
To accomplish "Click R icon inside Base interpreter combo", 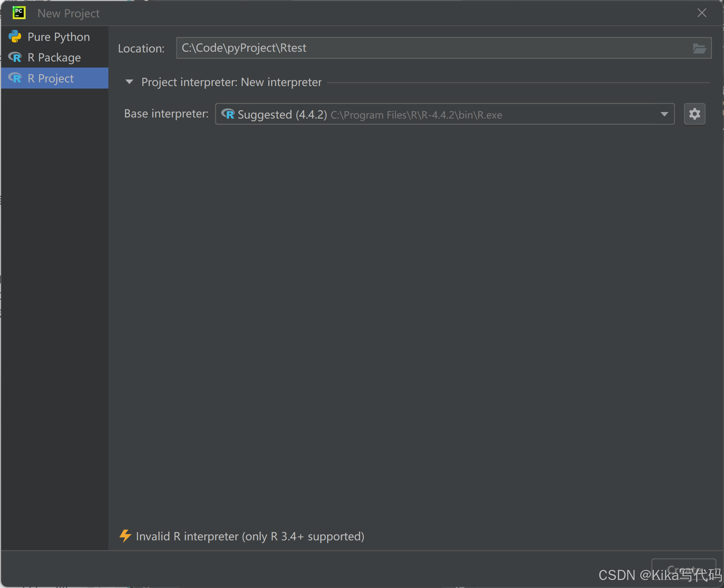I will [x=228, y=114].
